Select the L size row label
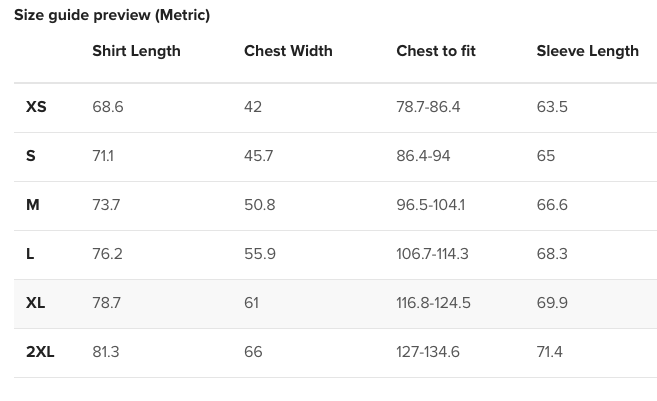Viewport: 657px width, 401px height. click(x=30, y=254)
